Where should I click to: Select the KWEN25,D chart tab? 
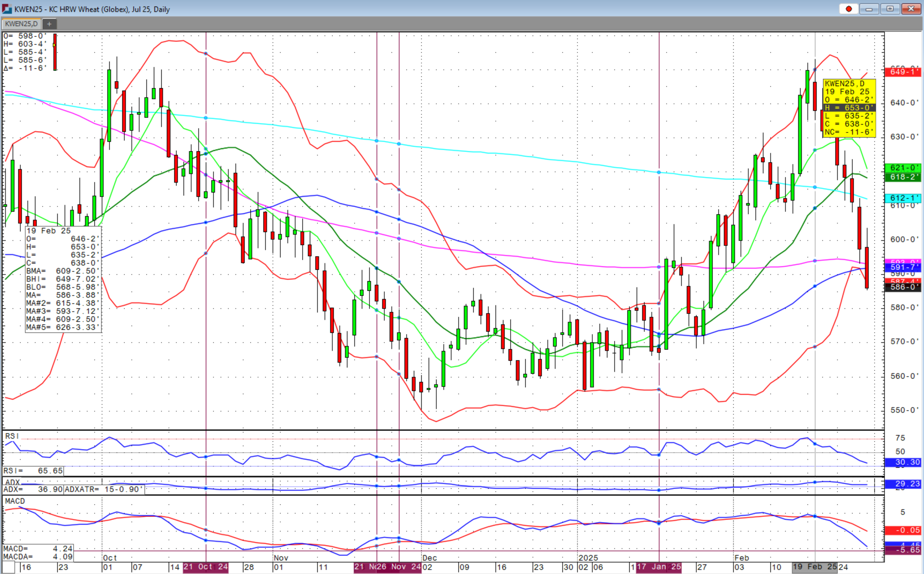(21, 24)
